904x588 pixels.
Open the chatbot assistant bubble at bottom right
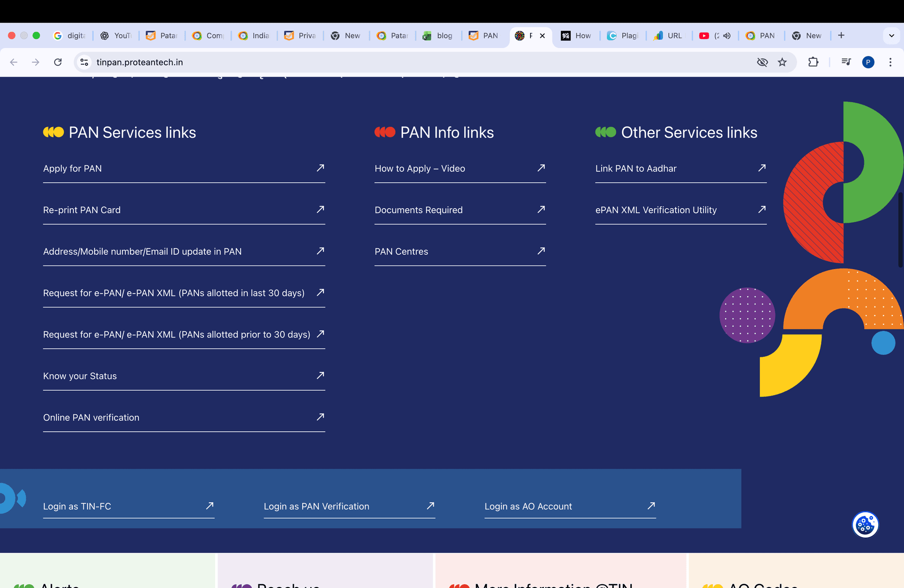coord(865,524)
